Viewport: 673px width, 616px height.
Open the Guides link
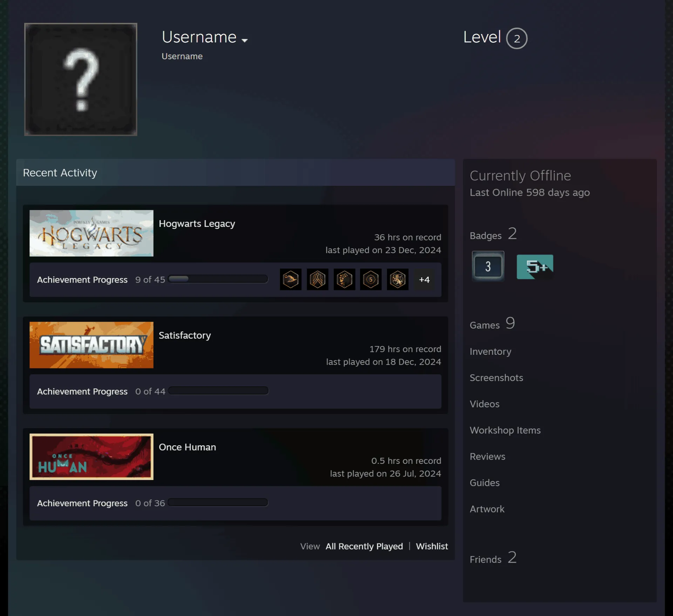484,483
